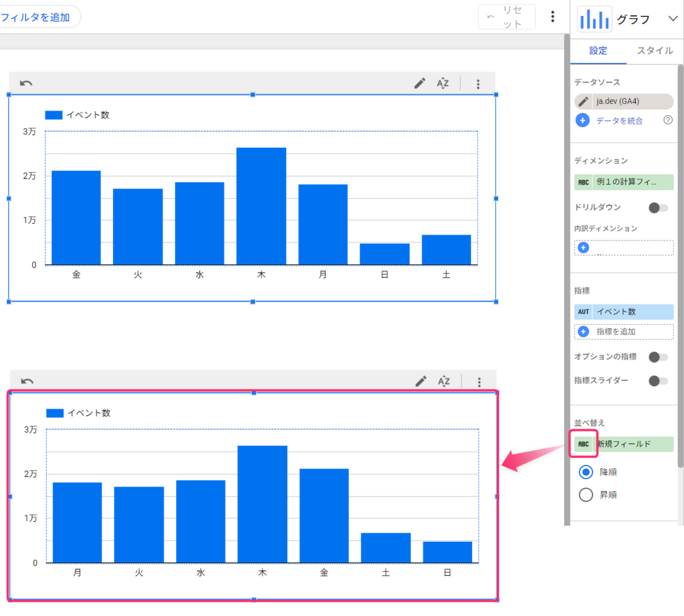Toggle the 指標スライダー switch
Screen dimensions: 684x616
[x=658, y=381]
